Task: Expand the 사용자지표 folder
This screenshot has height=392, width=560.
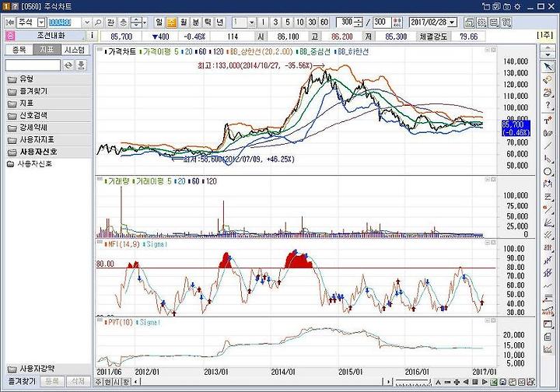Action: pyautogui.click(x=48, y=139)
